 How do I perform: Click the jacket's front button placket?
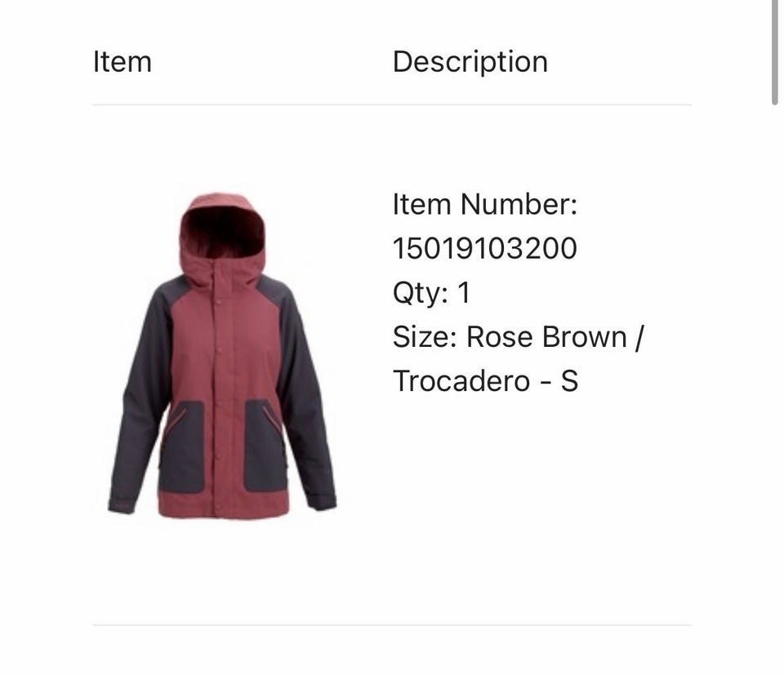tap(219, 389)
